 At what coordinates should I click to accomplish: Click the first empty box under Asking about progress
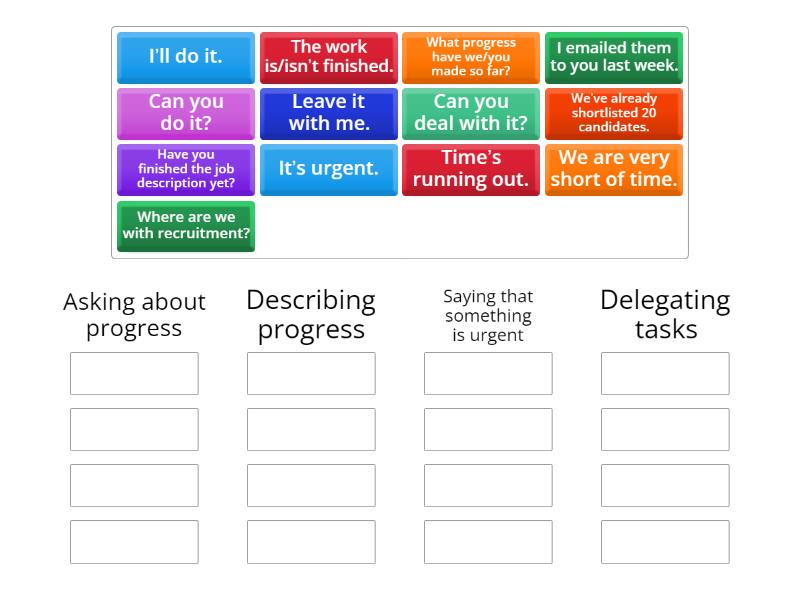pyautogui.click(x=134, y=373)
